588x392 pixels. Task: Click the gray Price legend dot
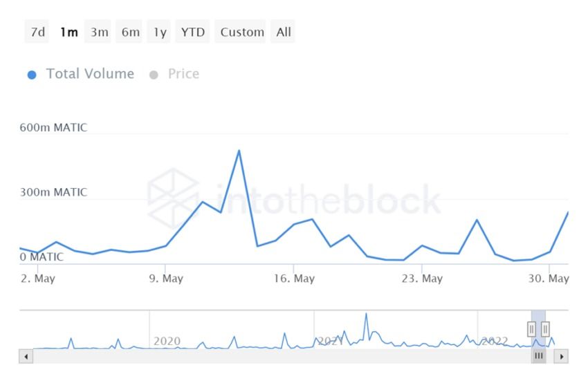(x=154, y=75)
